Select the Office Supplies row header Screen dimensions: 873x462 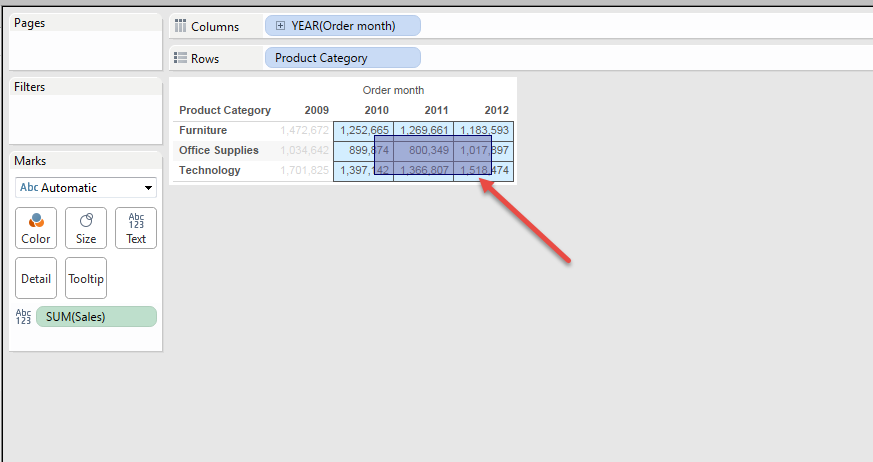(219, 150)
